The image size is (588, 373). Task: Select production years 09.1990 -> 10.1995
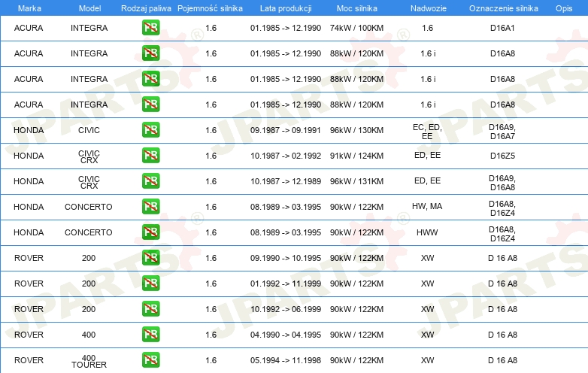(286, 258)
